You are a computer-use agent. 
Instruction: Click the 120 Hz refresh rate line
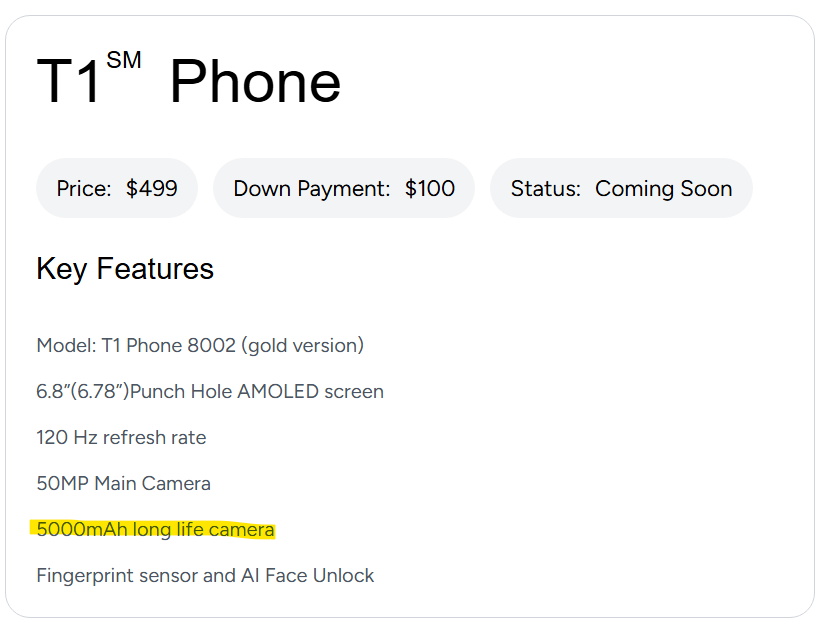click(121, 437)
